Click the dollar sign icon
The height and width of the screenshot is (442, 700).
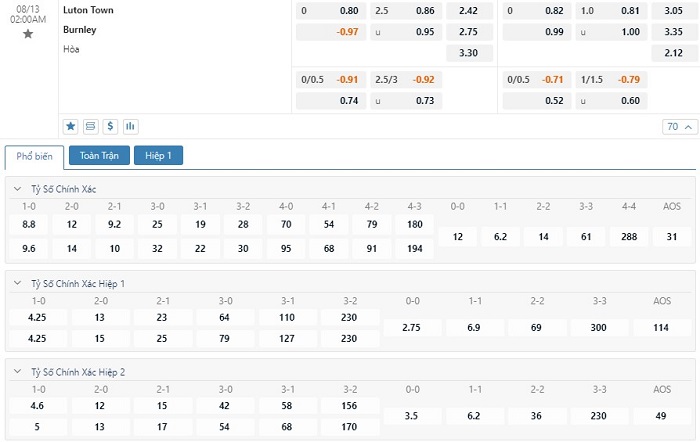coord(110,126)
